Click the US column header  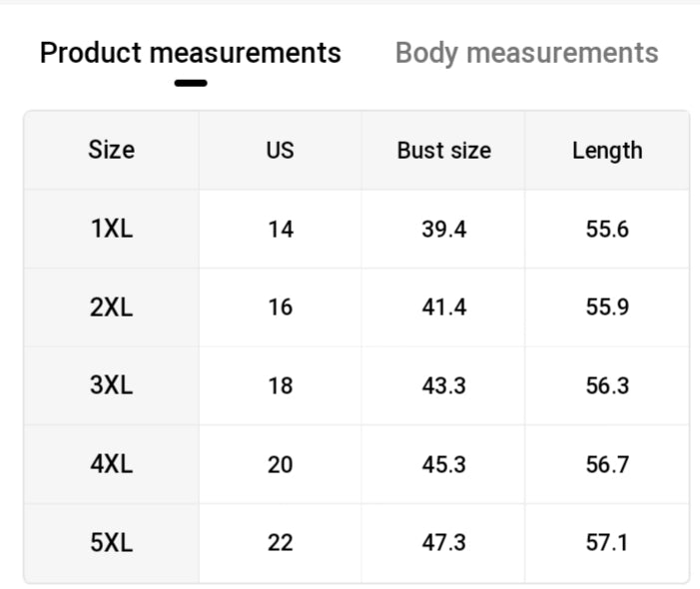point(281,151)
